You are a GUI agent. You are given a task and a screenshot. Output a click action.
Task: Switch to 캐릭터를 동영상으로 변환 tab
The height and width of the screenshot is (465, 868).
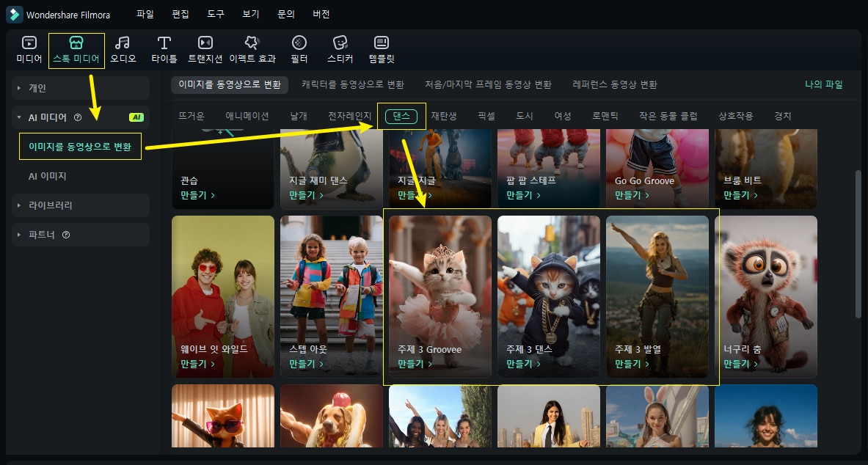[353, 84]
